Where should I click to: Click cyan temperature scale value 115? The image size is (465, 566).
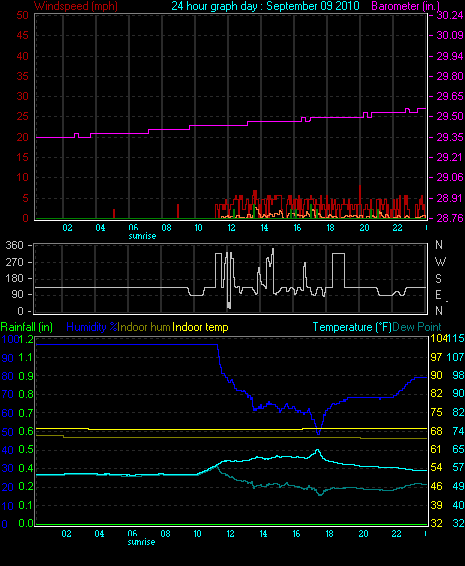point(456,339)
